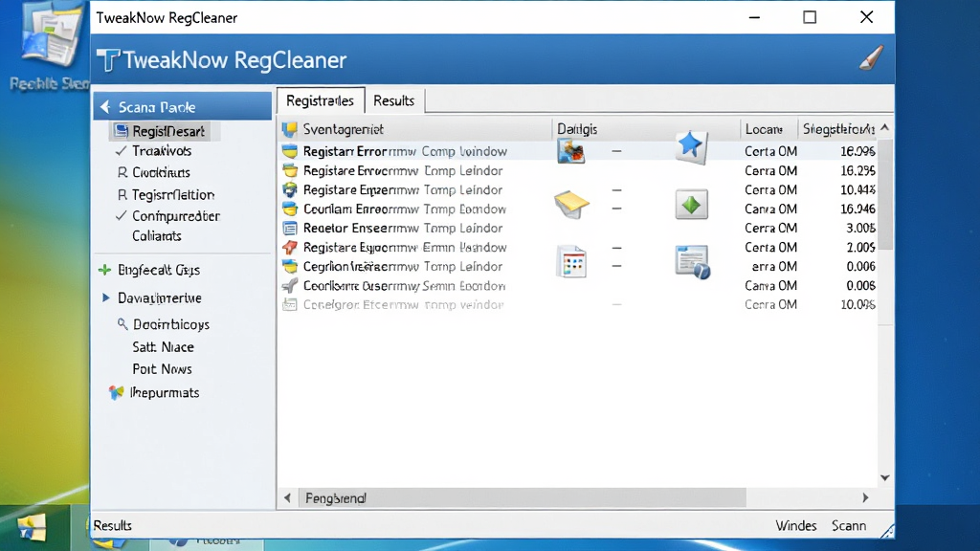Click the window resize grip icon
This screenshot has height=551, width=980.
887,530
